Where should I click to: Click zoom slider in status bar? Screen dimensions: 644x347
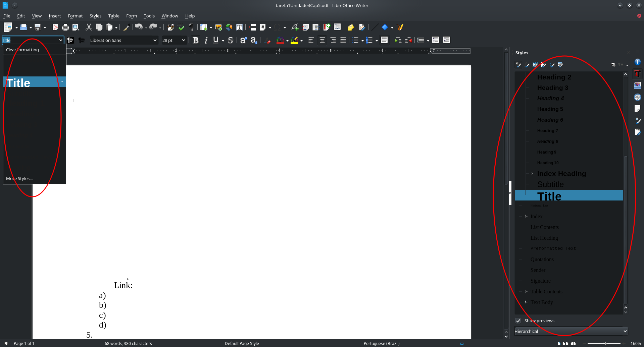coord(604,343)
